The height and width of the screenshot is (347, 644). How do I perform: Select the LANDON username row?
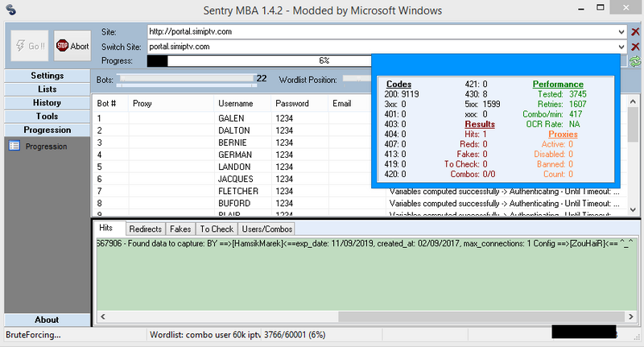pyautogui.click(x=234, y=167)
